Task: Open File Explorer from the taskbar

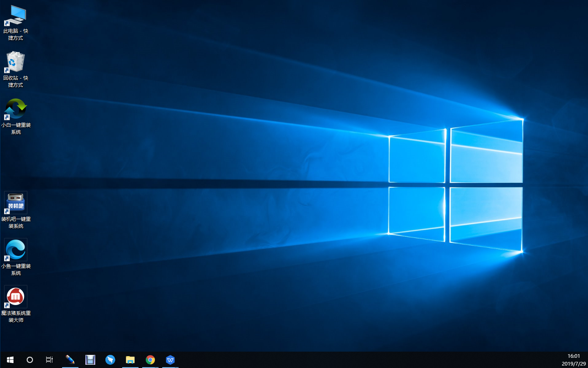Action: (x=130, y=360)
